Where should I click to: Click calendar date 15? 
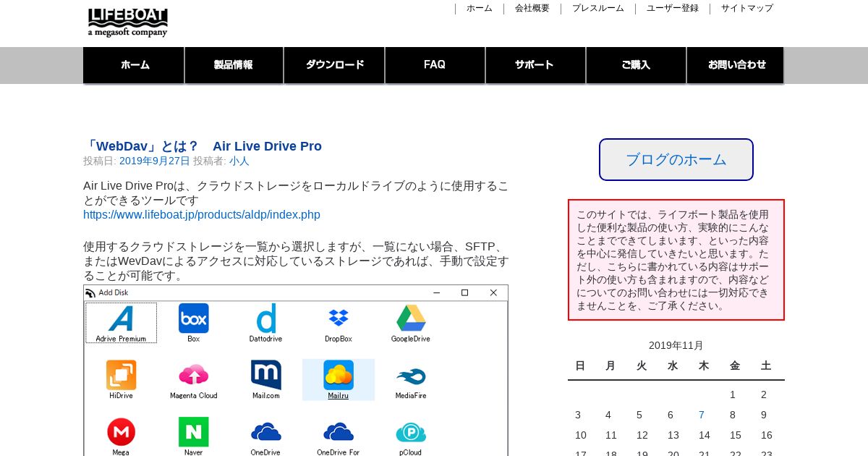(x=736, y=435)
